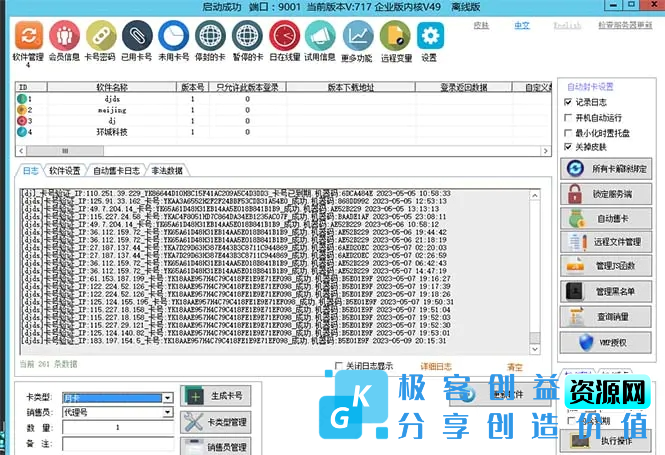Select software name 环城科技
The width and height of the screenshot is (665, 455).
tap(112, 132)
